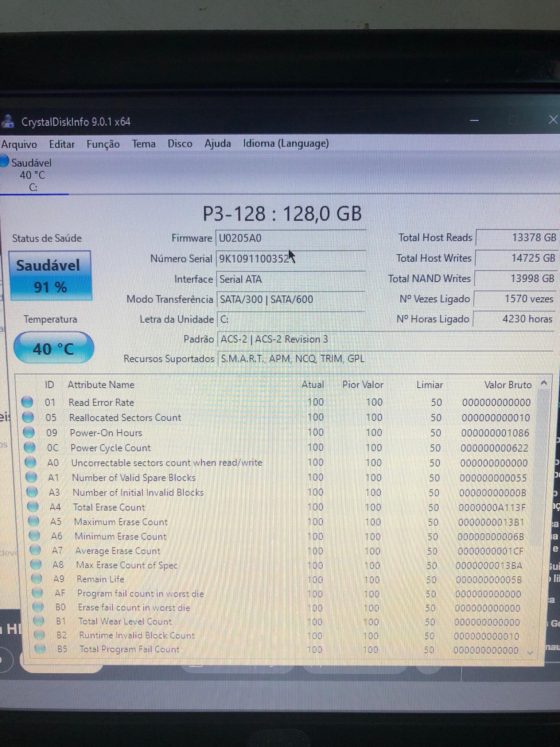Select the Remain Life attribute name
The height and width of the screenshot is (747, 560).
point(100,579)
